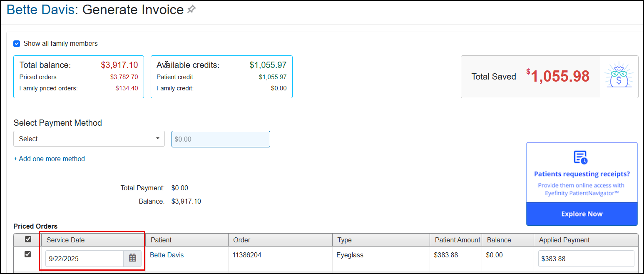Click the pin icon beside Generate Invoice
644x274 pixels.
tap(191, 9)
